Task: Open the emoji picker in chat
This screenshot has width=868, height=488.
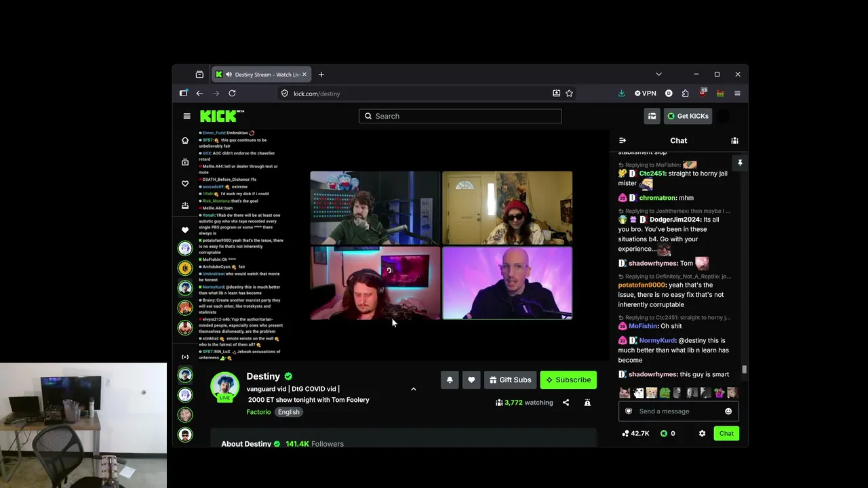Action: [x=728, y=411]
